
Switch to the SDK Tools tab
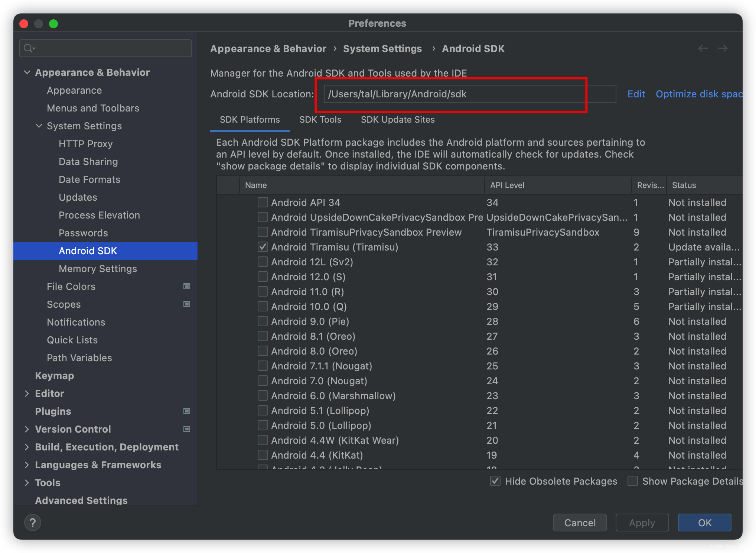[320, 120]
